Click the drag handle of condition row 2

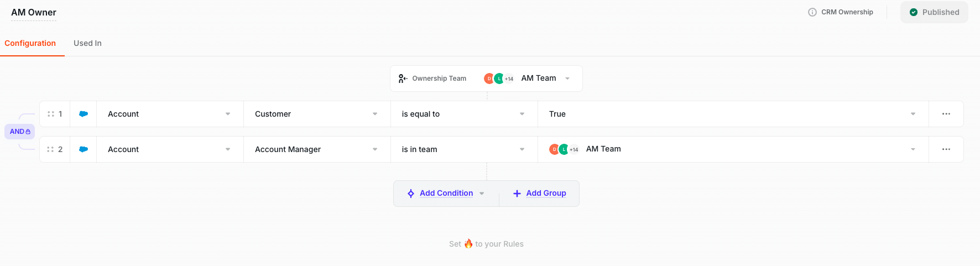point(51,149)
